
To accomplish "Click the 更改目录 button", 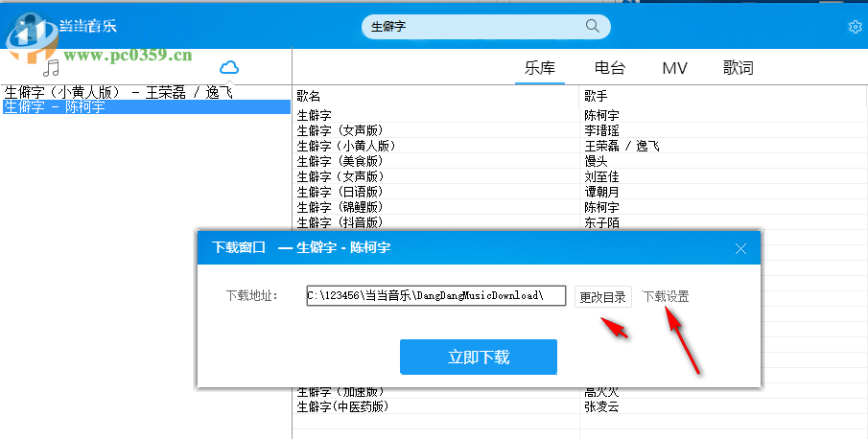I will [603, 297].
